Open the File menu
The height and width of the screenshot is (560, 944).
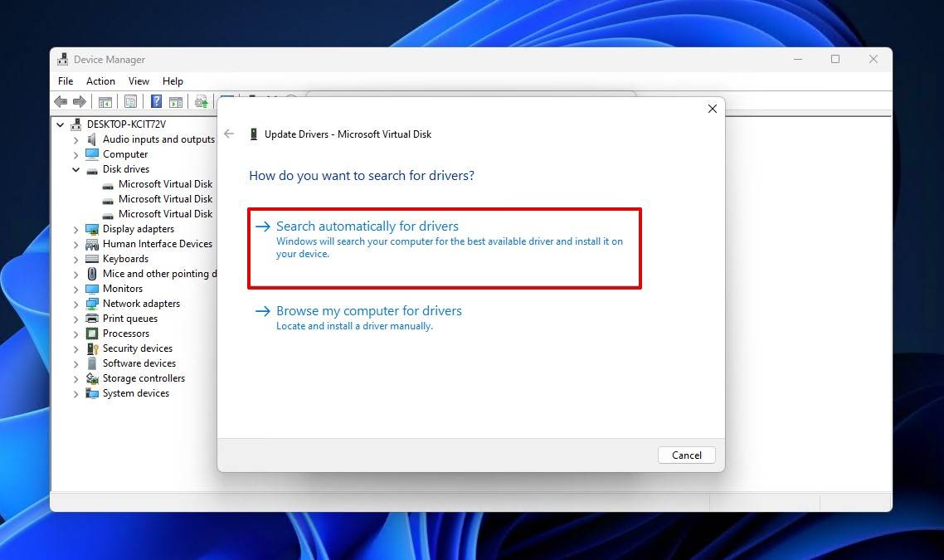point(66,81)
